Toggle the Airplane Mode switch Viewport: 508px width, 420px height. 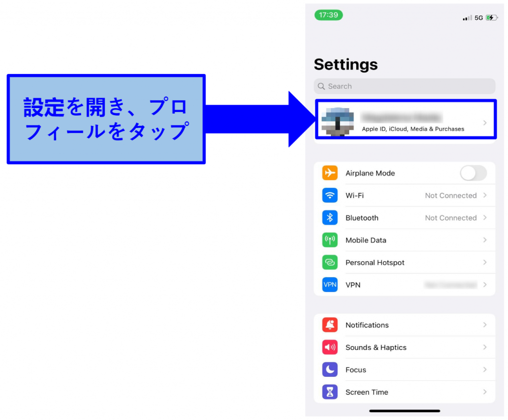point(473,173)
